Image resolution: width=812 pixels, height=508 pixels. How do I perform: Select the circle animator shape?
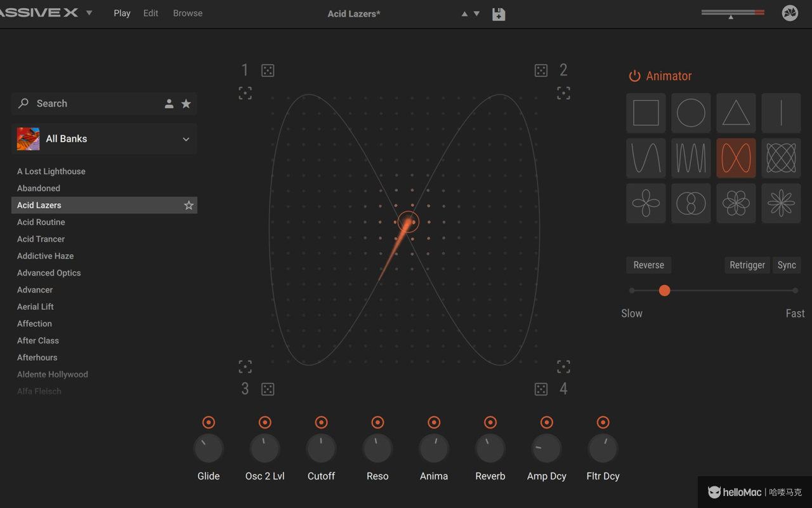(x=691, y=113)
